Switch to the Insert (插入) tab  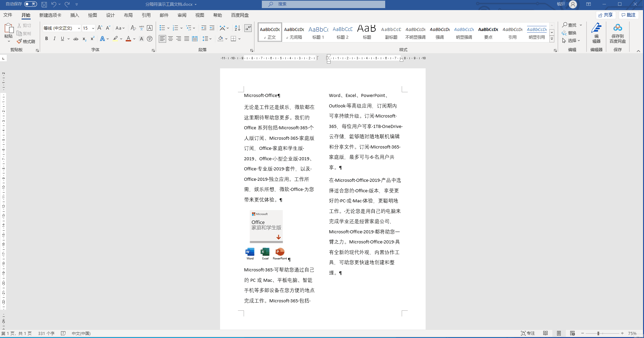click(74, 15)
